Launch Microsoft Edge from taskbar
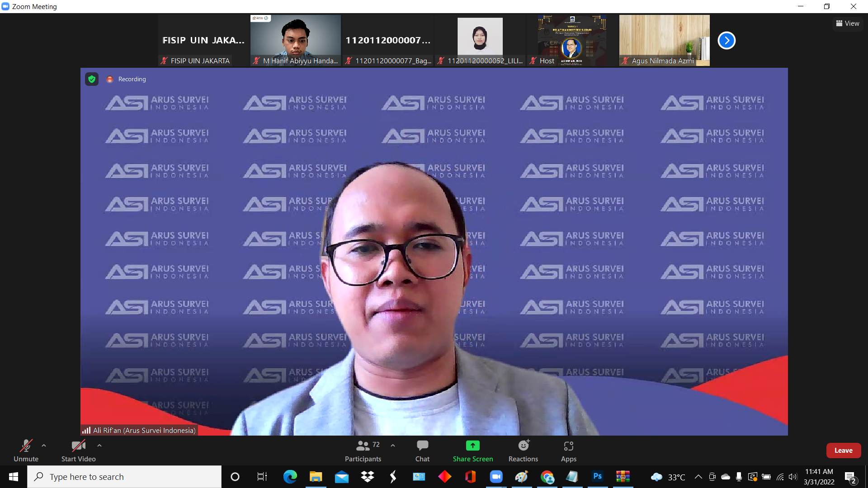The image size is (868, 488). (x=290, y=477)
